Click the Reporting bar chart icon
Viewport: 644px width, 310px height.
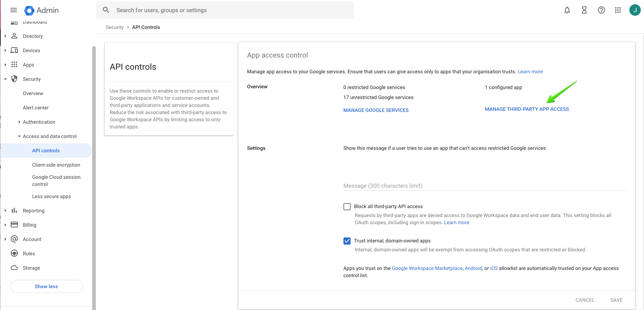[14, 210]
